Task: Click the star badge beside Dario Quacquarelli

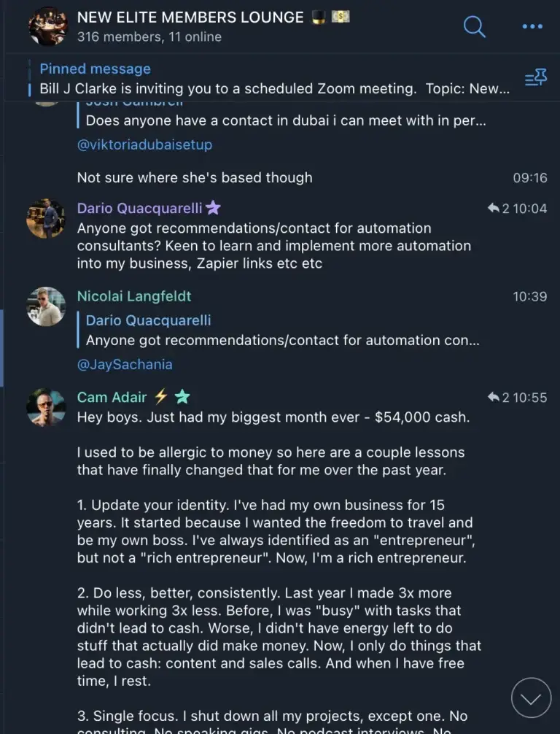Action: click(213, 209)
